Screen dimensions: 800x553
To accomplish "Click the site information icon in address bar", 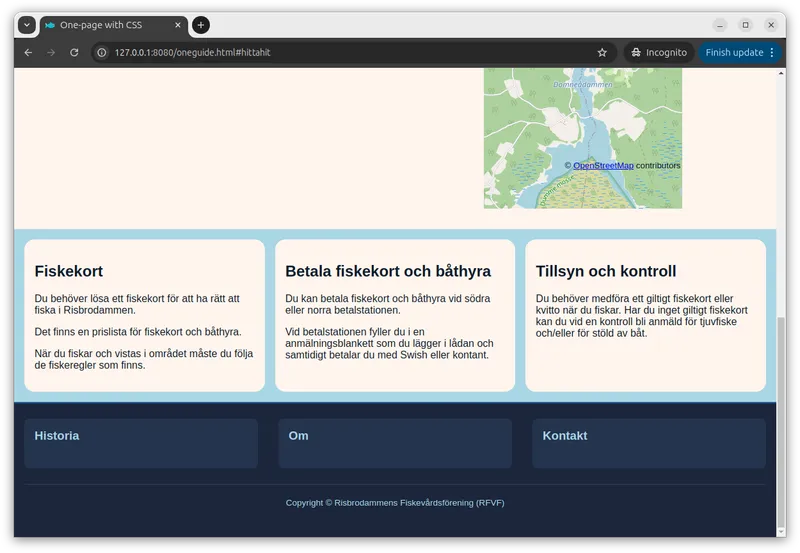I will (x=102, y=52).
